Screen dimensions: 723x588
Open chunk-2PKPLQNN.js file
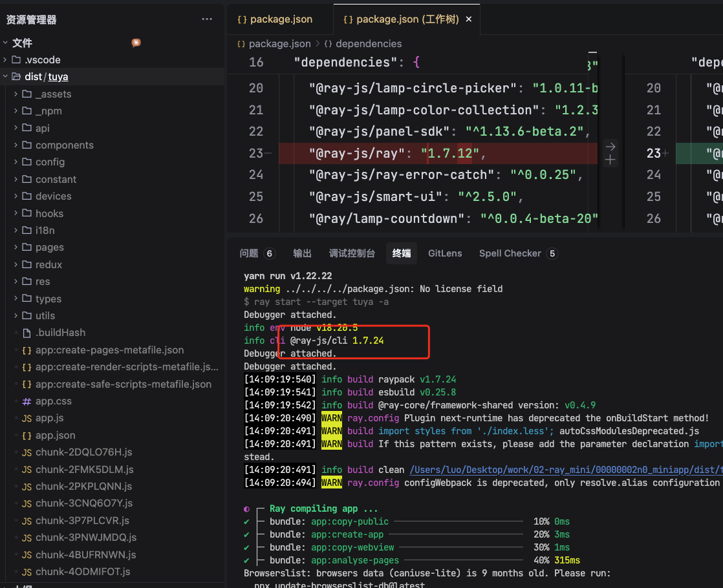point(84,487)
